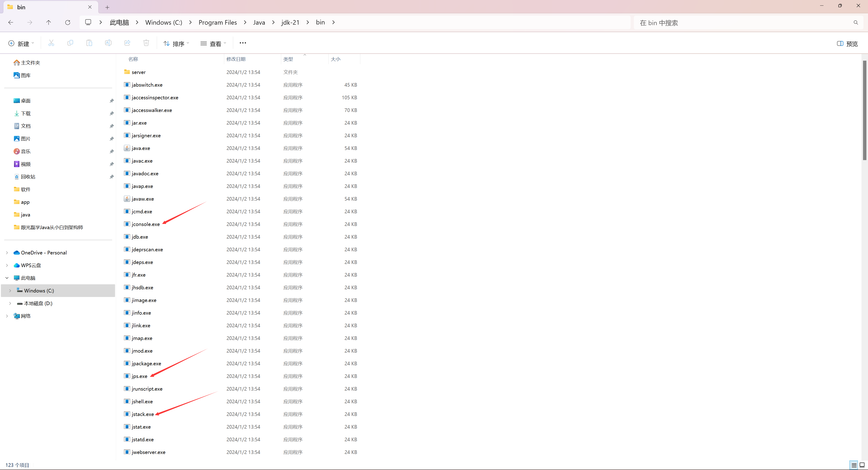
Task: Click the Back navigation arrow
Action: tap(11, 22)
